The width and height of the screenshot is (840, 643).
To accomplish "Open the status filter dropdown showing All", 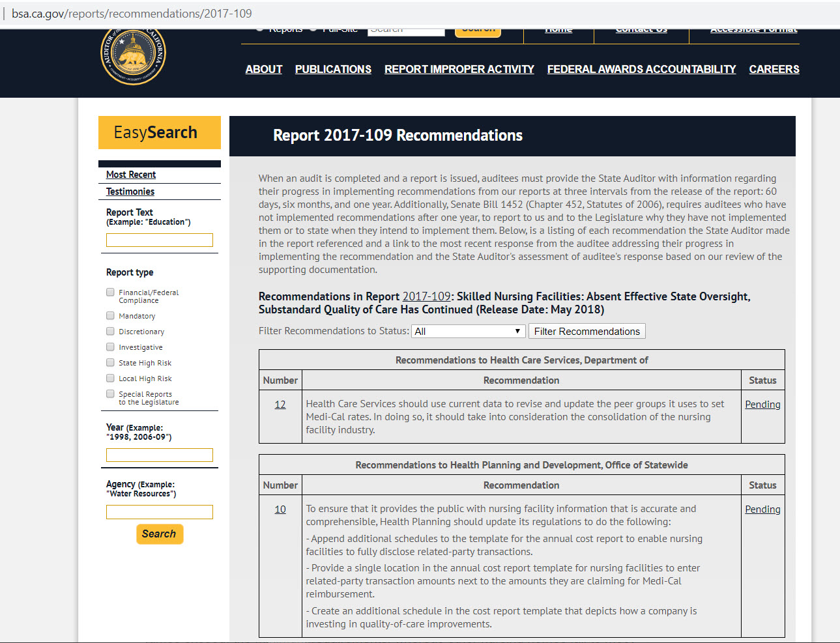I will point(468,332).
